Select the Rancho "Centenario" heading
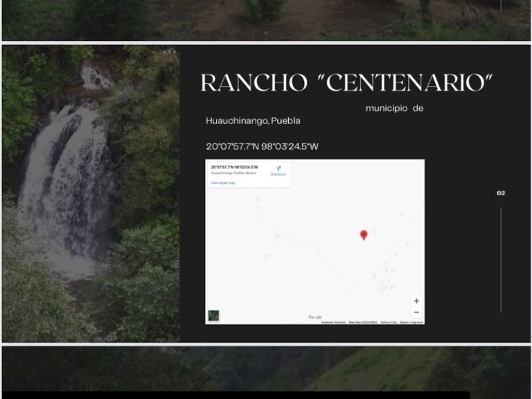 tap(346, 83)
